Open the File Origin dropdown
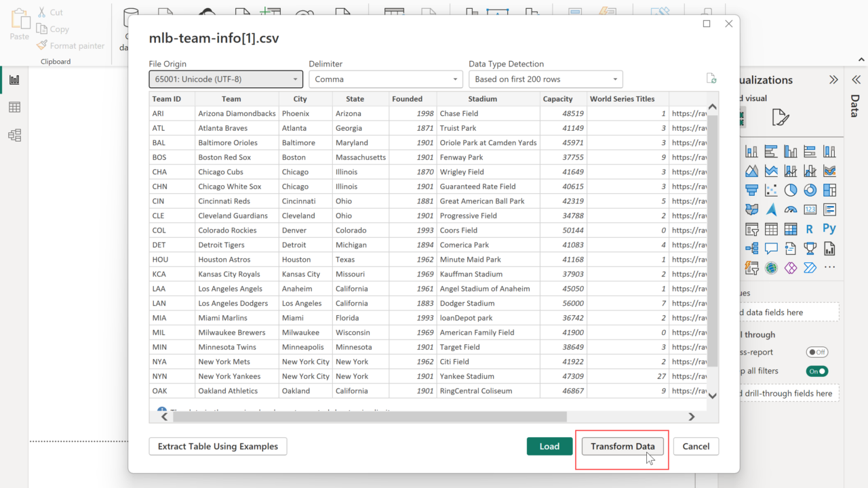This screenshot has width=868, height=488. (x=226, y=79)
